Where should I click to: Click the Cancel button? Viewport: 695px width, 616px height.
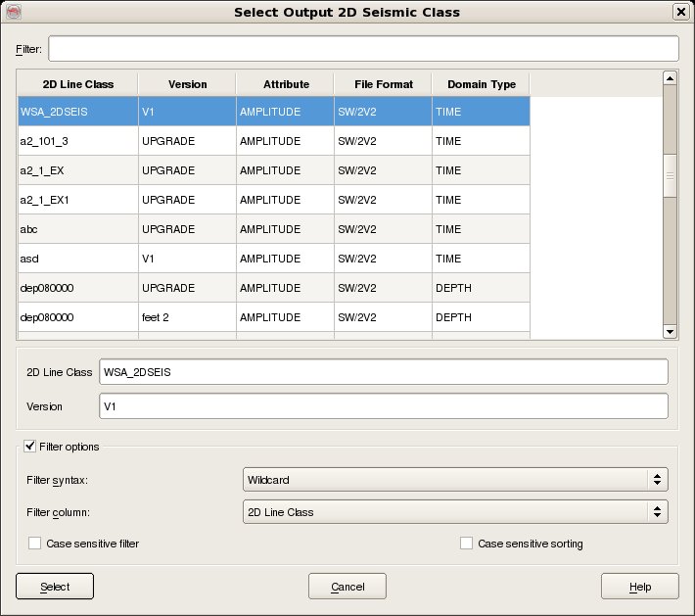tap(347, 587)
